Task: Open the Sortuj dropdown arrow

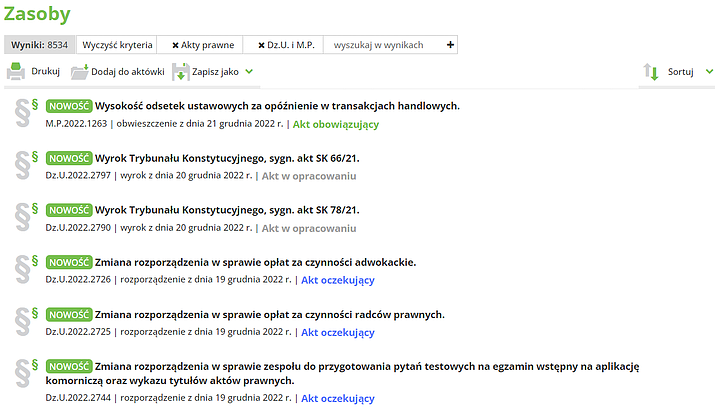Action: point(708,72)
